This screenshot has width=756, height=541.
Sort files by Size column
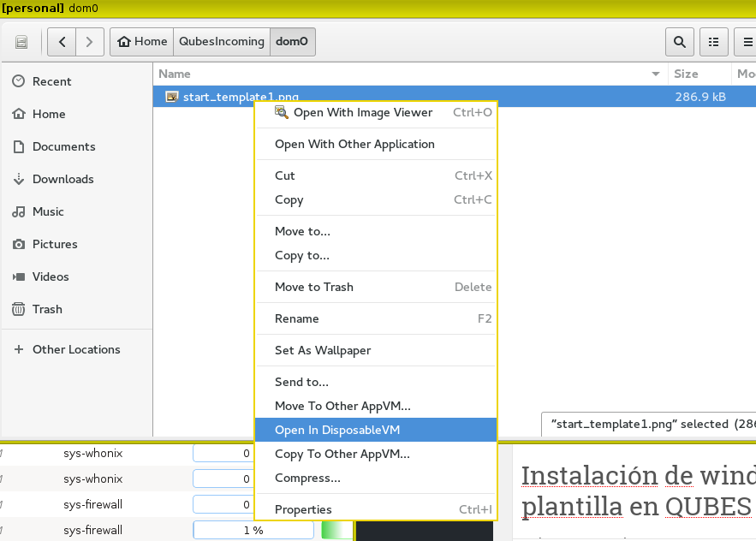click(x=686, y=74)
